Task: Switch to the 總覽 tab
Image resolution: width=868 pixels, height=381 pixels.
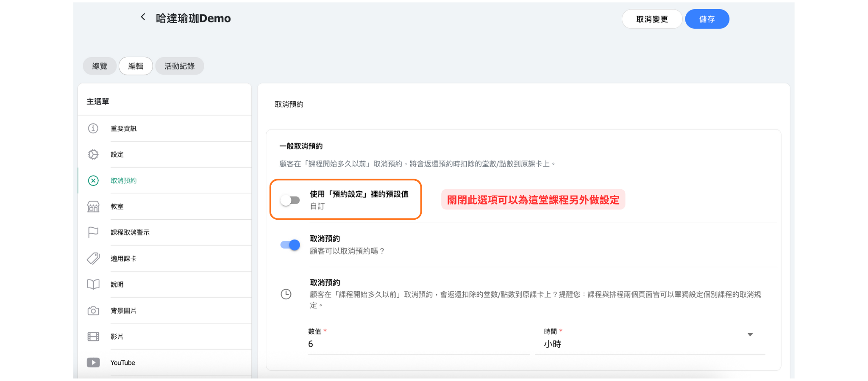Action: pos(100,66)
